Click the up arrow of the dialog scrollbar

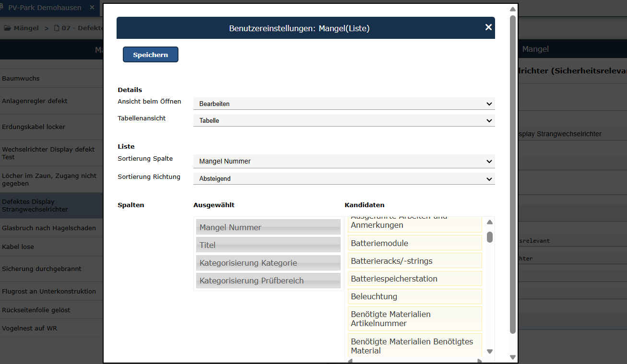coord(512,9)
